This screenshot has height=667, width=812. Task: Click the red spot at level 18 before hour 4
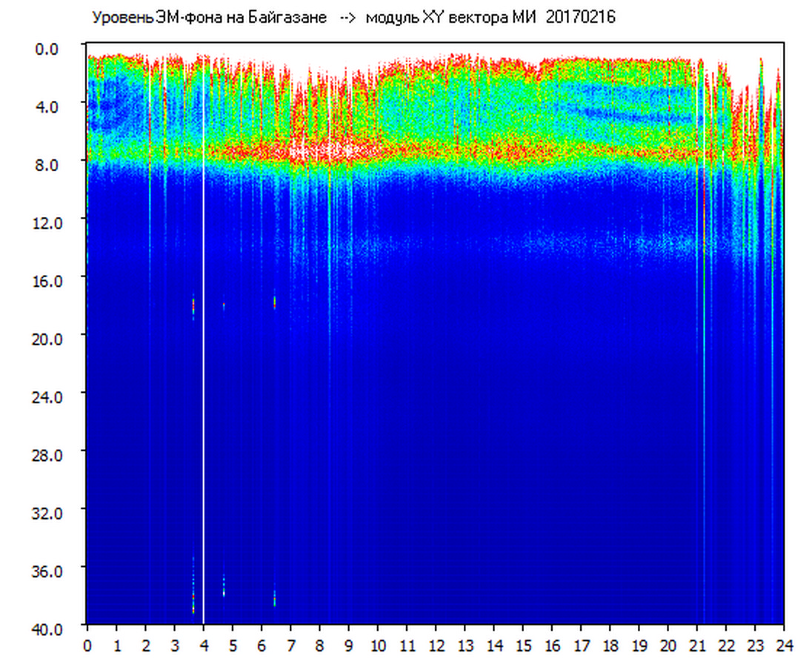point(193,304)
